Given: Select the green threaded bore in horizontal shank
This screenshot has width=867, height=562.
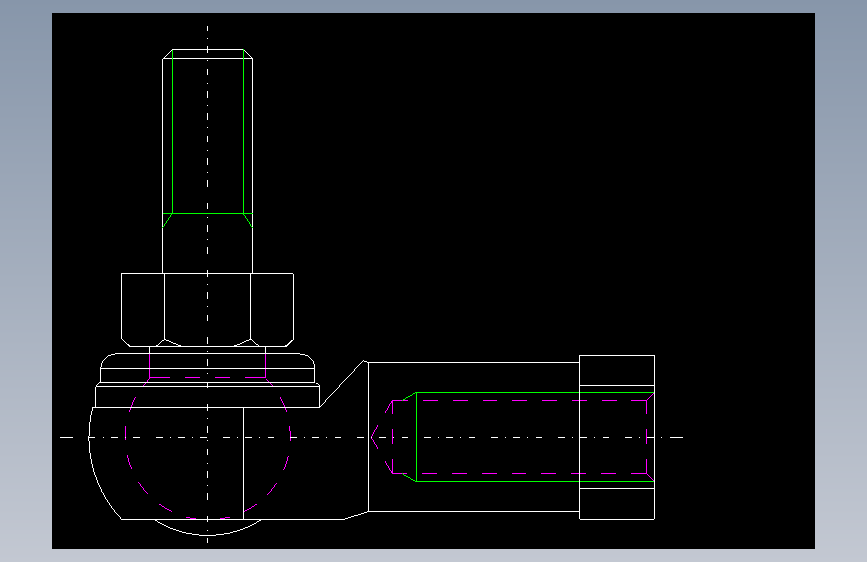Looking at the screenshot, I should coord(529,437).
